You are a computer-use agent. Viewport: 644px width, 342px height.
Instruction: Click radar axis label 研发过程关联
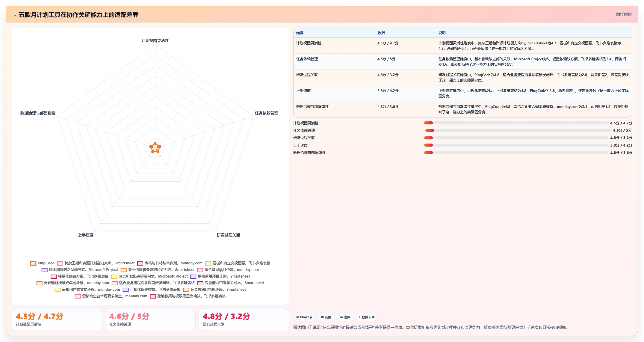(x=229, y=235)
